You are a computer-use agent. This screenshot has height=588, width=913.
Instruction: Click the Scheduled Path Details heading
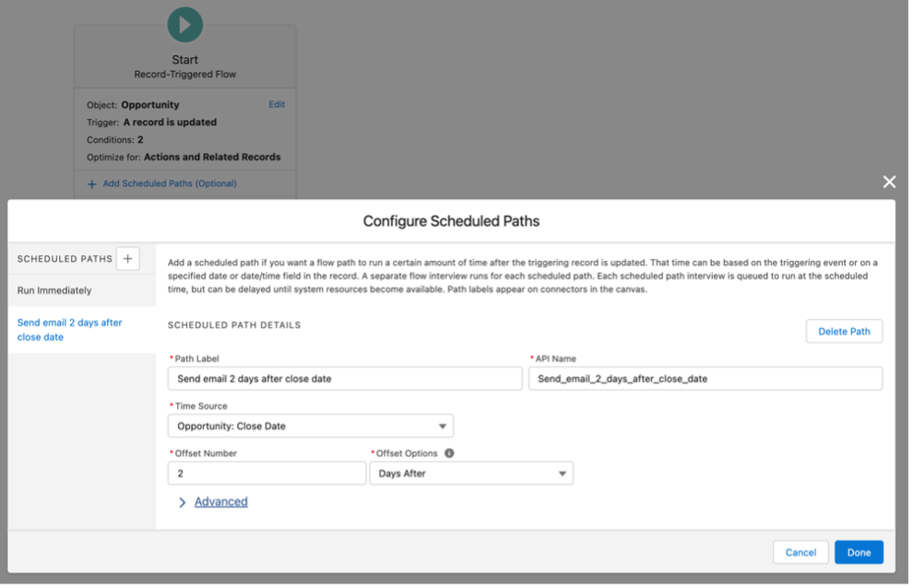234,324
